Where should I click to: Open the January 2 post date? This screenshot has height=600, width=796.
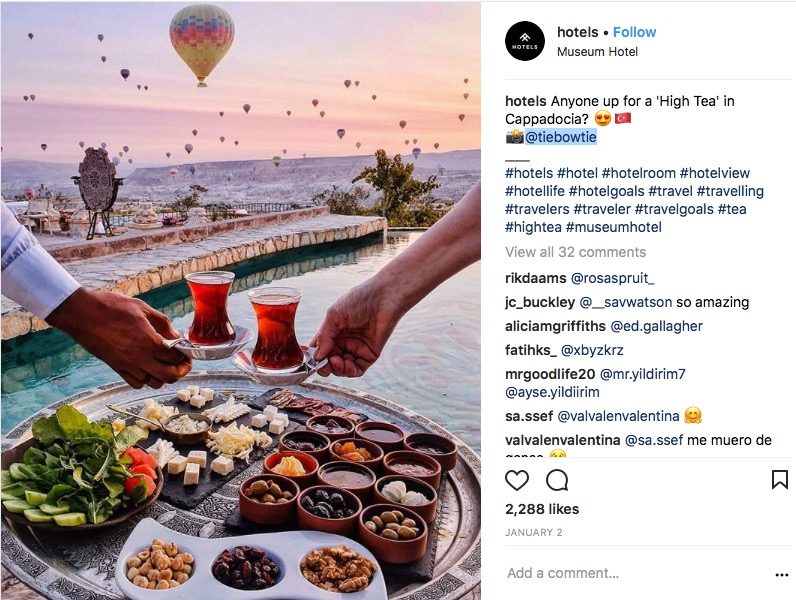pyautogui.click(x=534, y=532)
